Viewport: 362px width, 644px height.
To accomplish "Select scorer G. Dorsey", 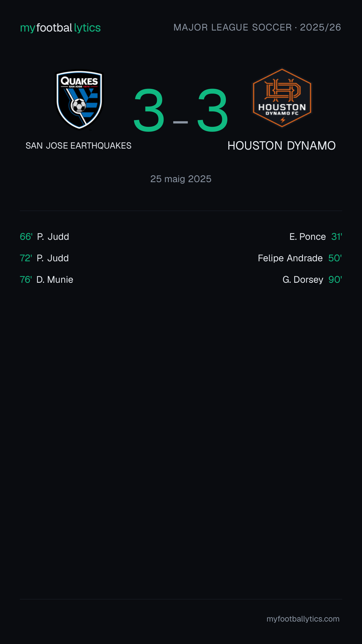I will pyautogui.click(x=303, y=280).
